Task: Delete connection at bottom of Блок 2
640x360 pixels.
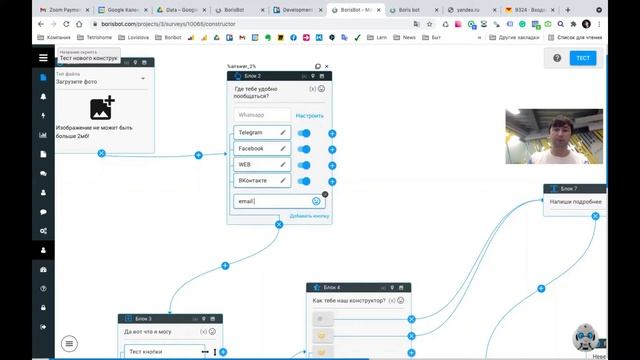Action: pos(279,224)
